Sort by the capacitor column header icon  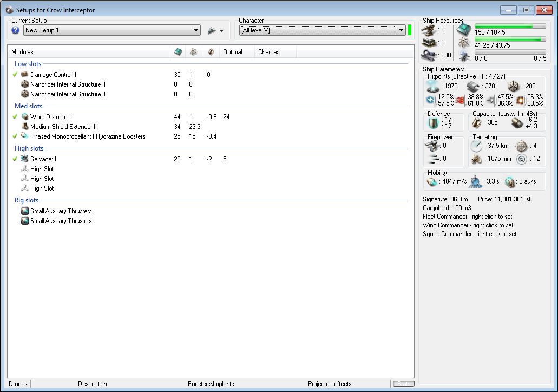(211, 52)
